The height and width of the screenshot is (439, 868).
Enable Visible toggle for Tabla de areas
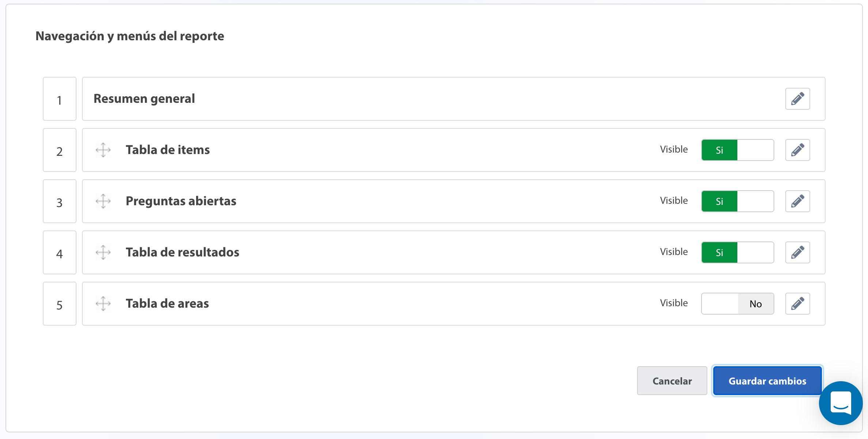click(737, 304)
